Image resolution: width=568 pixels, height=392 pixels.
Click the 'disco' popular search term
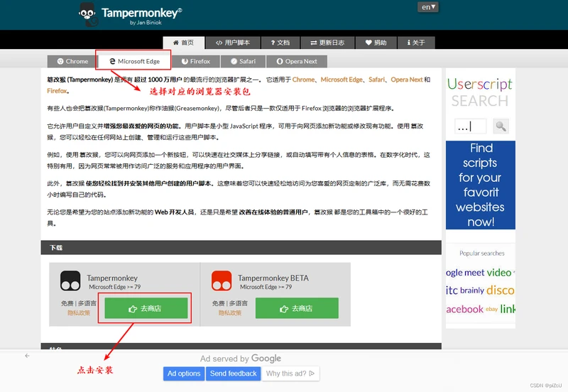[x=501, y=290]
